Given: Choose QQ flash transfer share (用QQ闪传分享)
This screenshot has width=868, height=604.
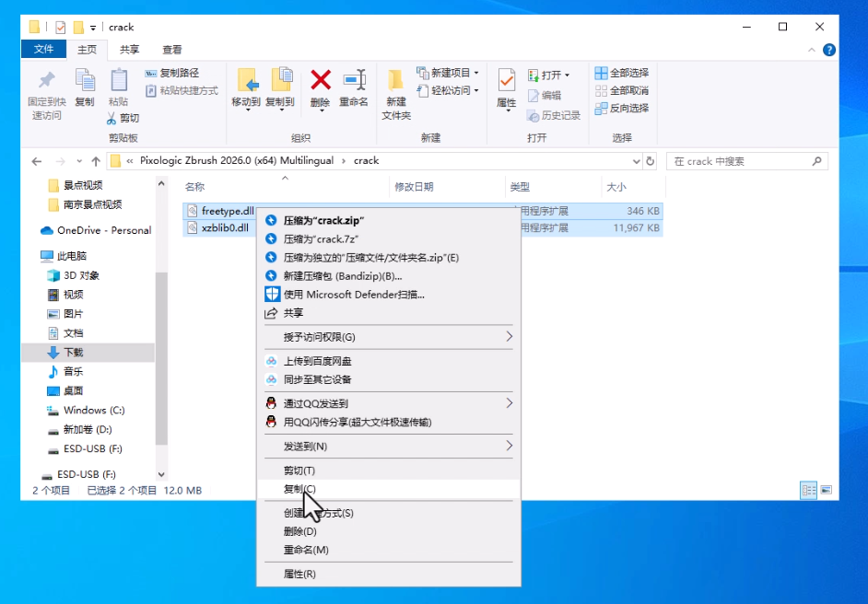Looking at the screenshot, I should [x=389, y=422].
